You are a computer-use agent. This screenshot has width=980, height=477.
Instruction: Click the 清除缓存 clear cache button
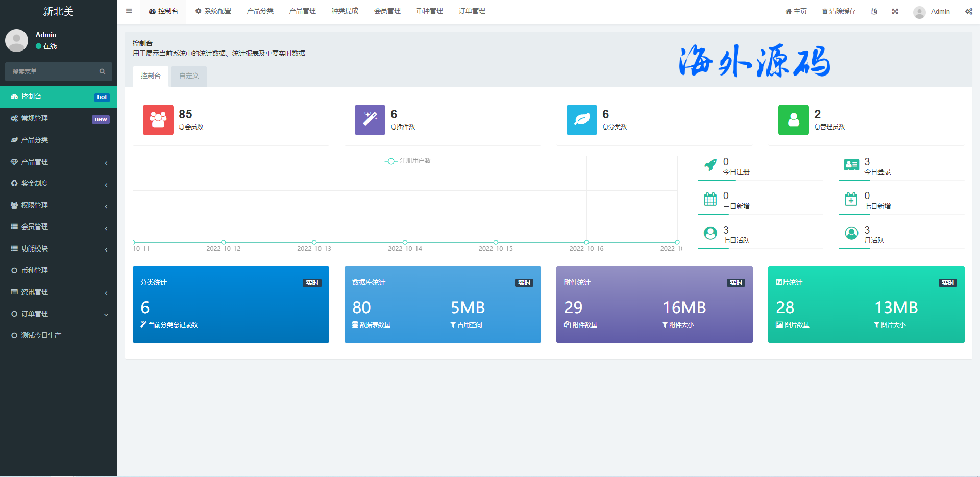click(x=839, y=11)
